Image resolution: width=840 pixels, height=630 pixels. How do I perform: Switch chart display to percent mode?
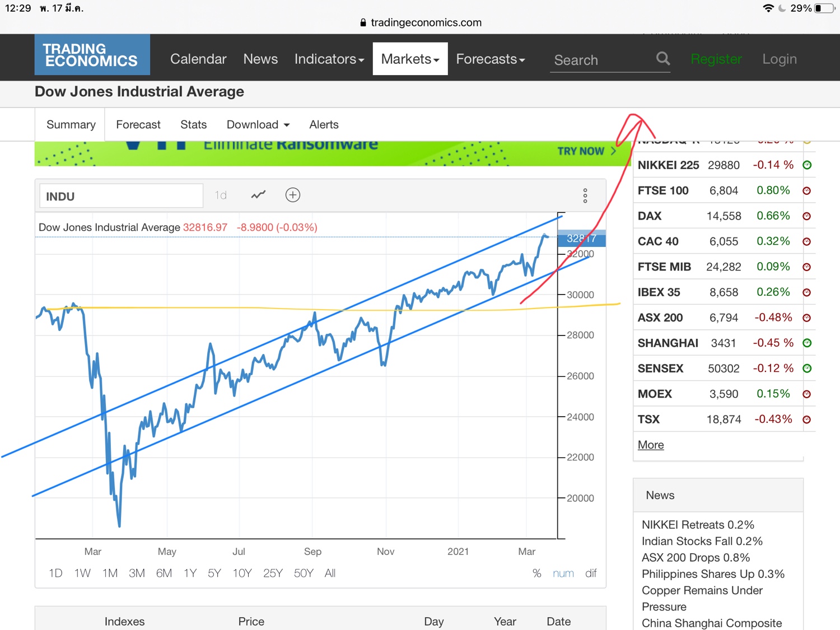click(536, 573)
